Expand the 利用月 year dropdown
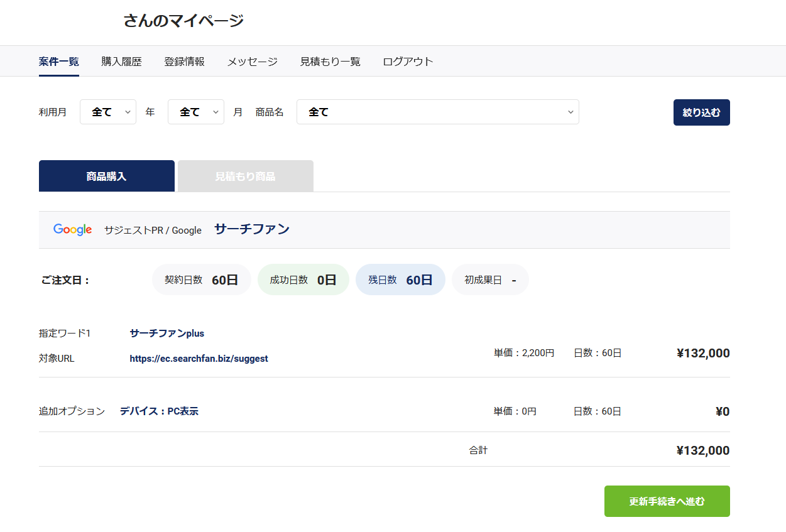786x532 pixels. pyautogui.click(x=108, y=112)
